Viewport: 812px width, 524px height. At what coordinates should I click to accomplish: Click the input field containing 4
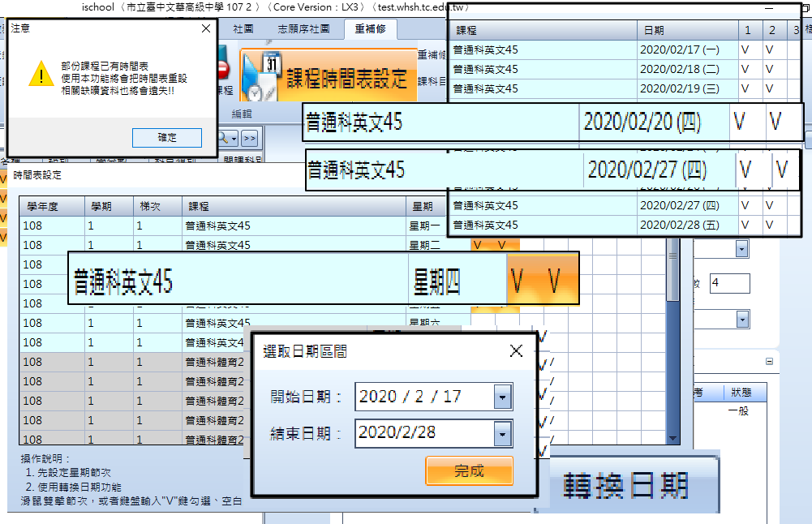[729, 283]
